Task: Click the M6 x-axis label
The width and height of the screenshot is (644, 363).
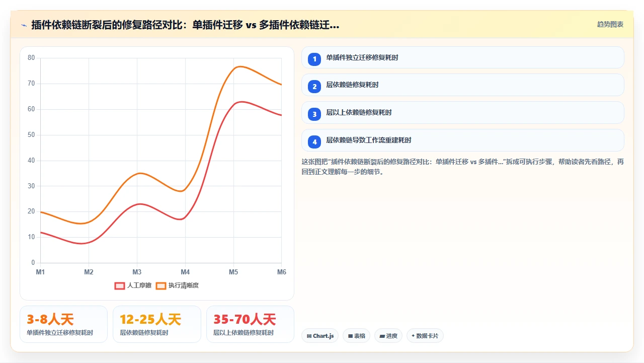Action: (282, 272)
